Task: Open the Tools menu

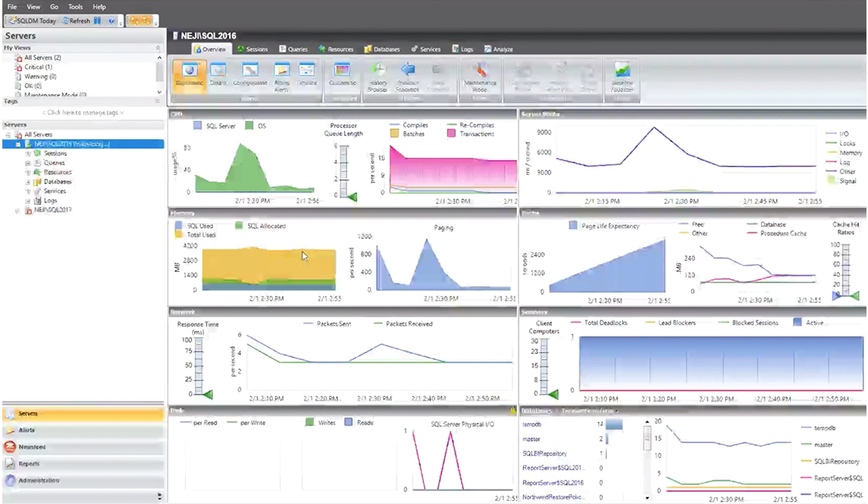Action: click(75, 7)
